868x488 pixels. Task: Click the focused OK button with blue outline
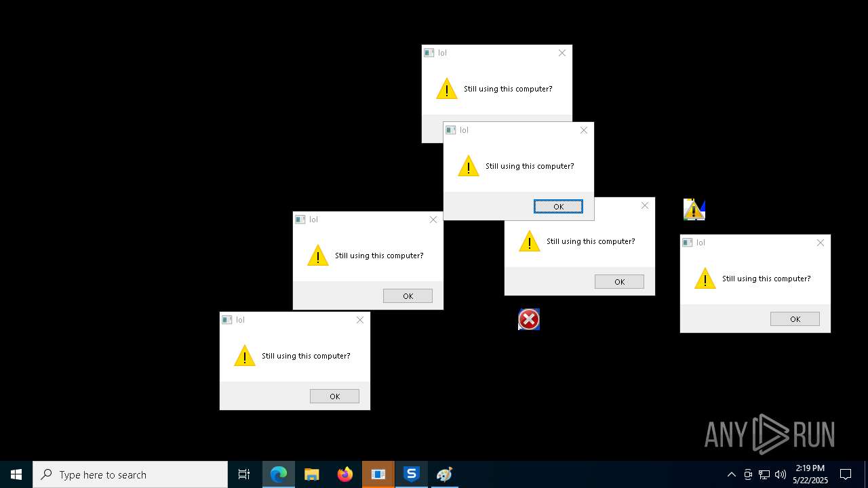pyautogui.click(x=558, y=207)
